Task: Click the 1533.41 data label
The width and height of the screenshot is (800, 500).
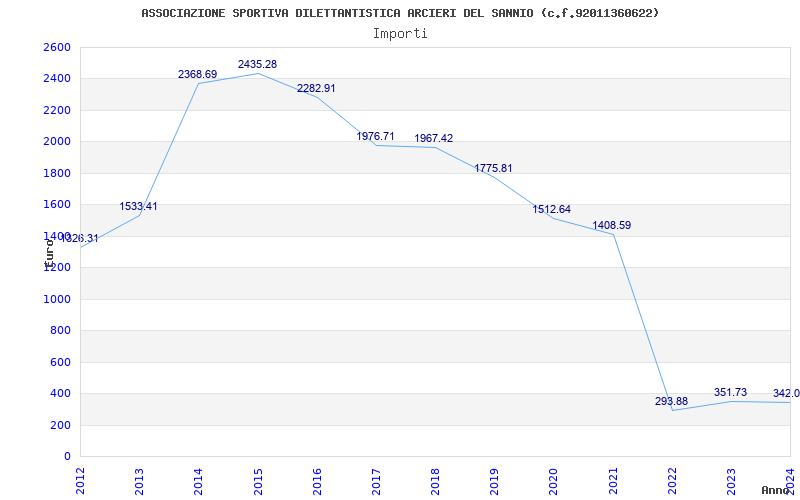Action: [138, 207]
